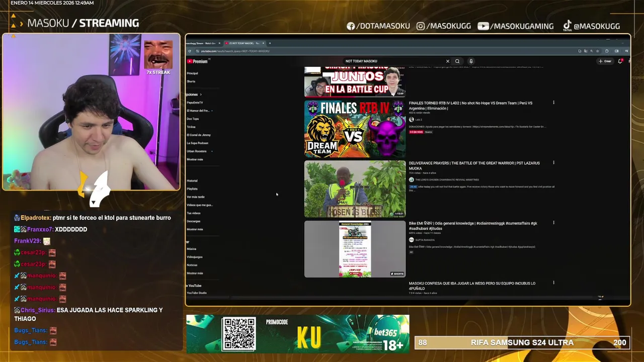The height and width of the screenshot is (362, 644).
Task: Open Música in Explorar section
Action: (x=192, y=249)
